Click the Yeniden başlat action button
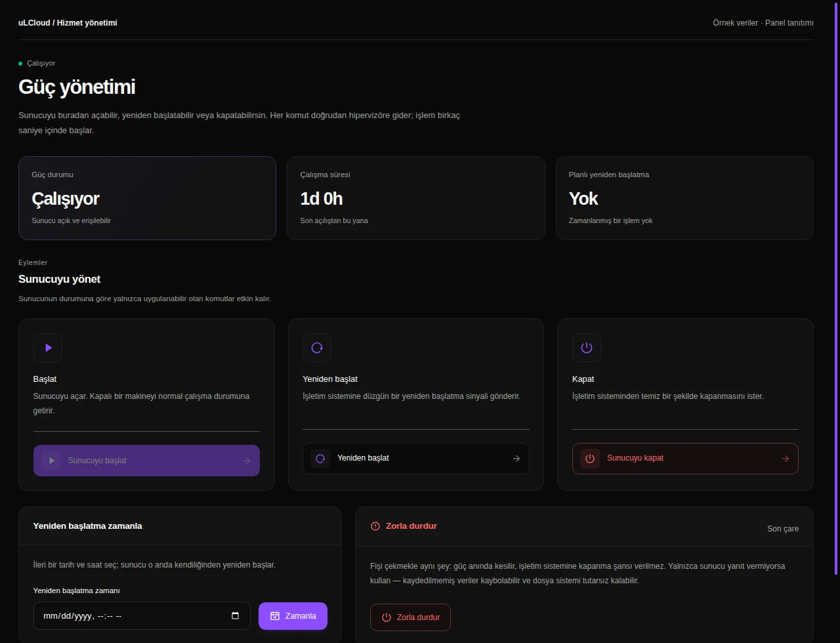The image size is (840, 643). (416, 459)
